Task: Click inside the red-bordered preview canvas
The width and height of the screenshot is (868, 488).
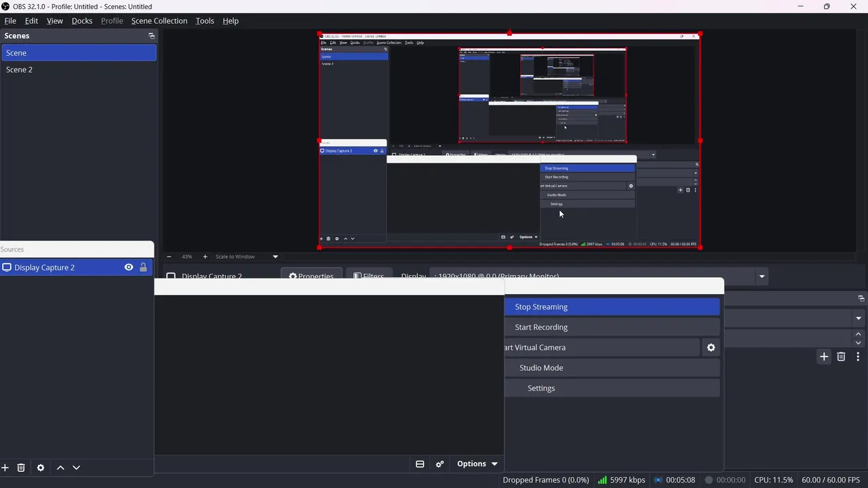Action: coord(509,140)
